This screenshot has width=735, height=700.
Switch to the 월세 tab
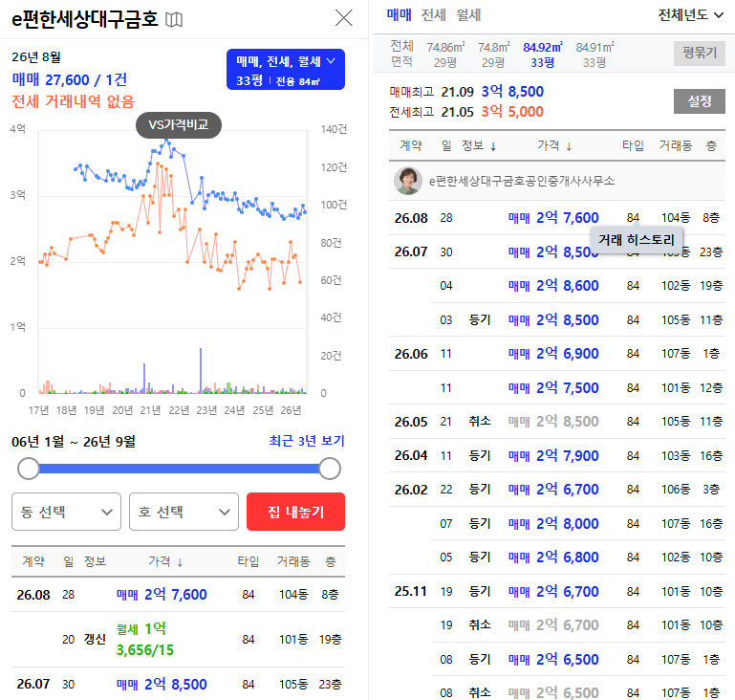[x=468, y=15]
